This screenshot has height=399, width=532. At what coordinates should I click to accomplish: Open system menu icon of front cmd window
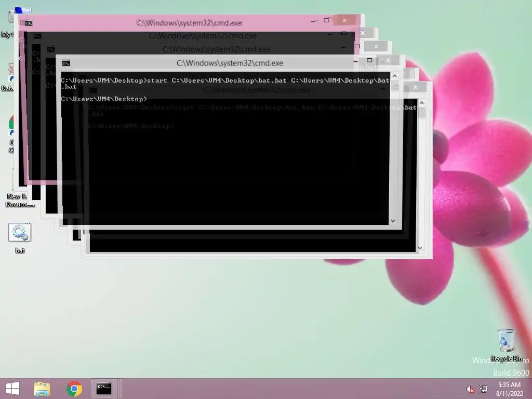66,63
